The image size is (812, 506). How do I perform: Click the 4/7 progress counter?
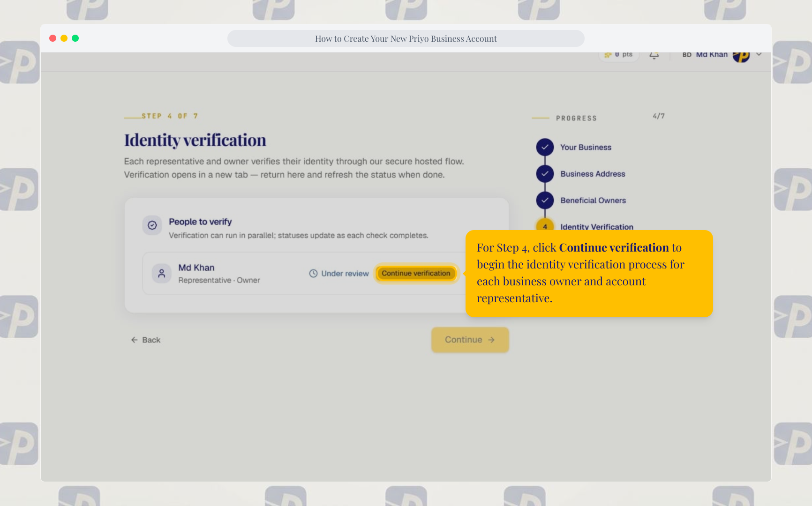pos(659,116)
